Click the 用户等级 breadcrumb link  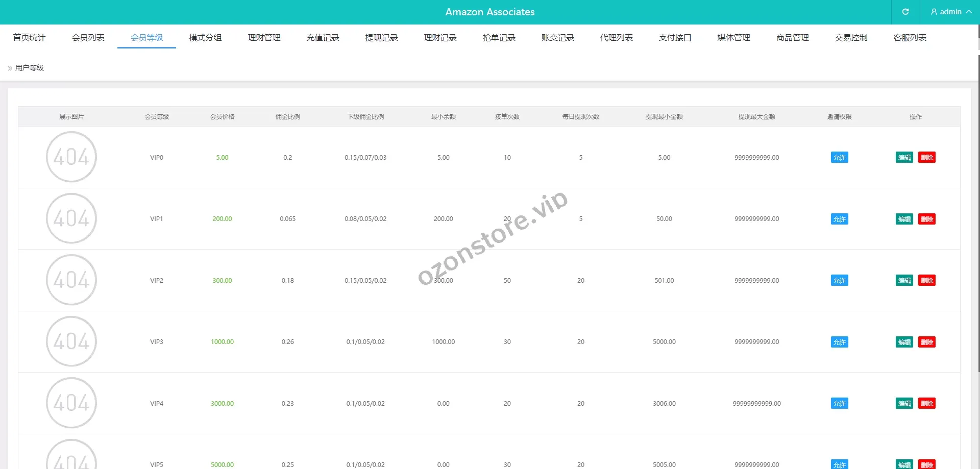pos(30,68)
